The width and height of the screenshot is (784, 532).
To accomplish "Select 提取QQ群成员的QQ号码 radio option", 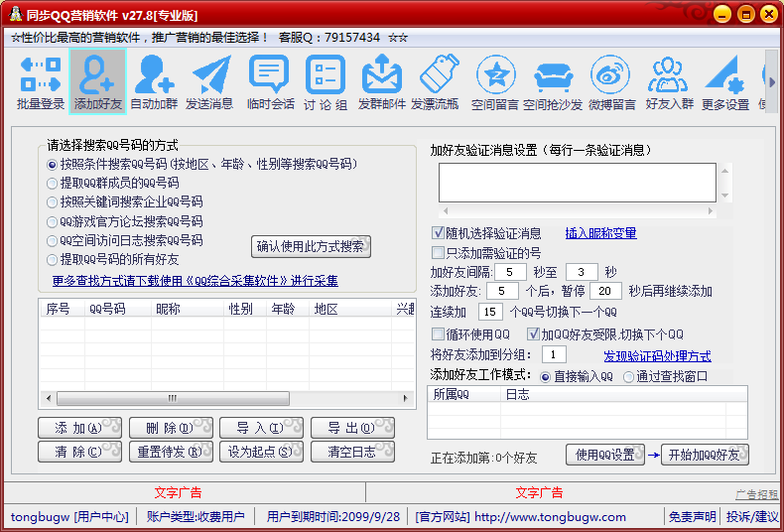I will (53, 183).
